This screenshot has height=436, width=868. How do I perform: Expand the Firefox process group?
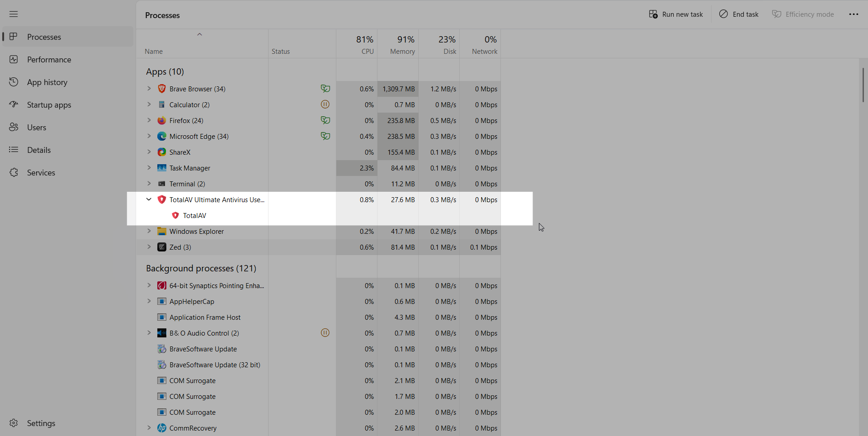149,120
